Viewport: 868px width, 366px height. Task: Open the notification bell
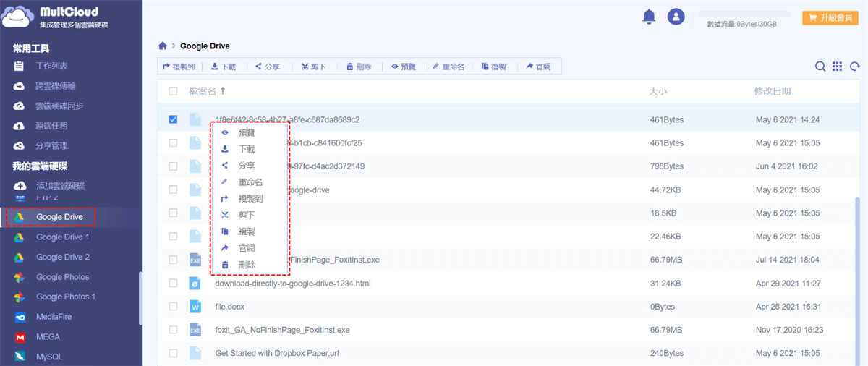(x=649, y=17)
